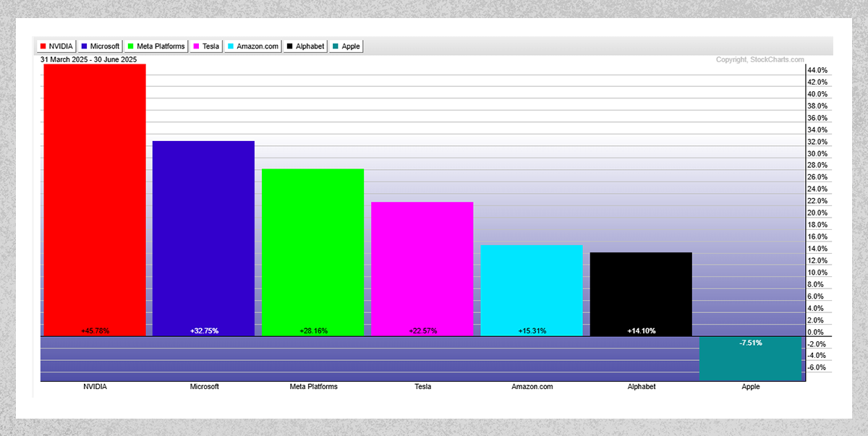This screenshot has height=436, width=868.
Task: Click the green Meta Platforms bar
Action: pyautogui.click(x=313, y=252)
